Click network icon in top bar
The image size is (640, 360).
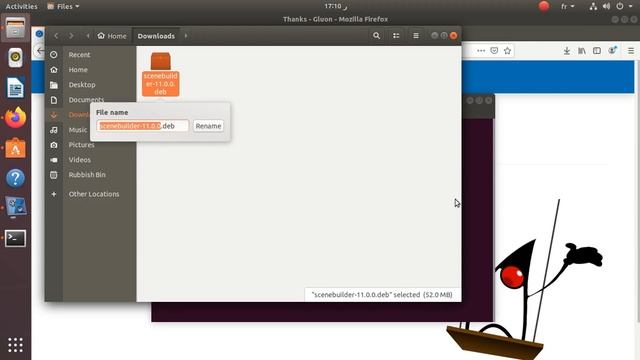tap(593, 6)
